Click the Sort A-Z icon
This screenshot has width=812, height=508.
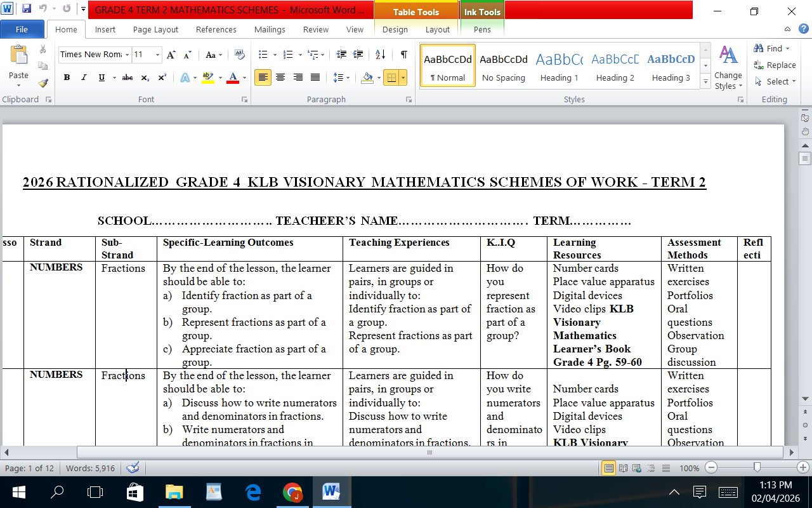coord(381,55)
